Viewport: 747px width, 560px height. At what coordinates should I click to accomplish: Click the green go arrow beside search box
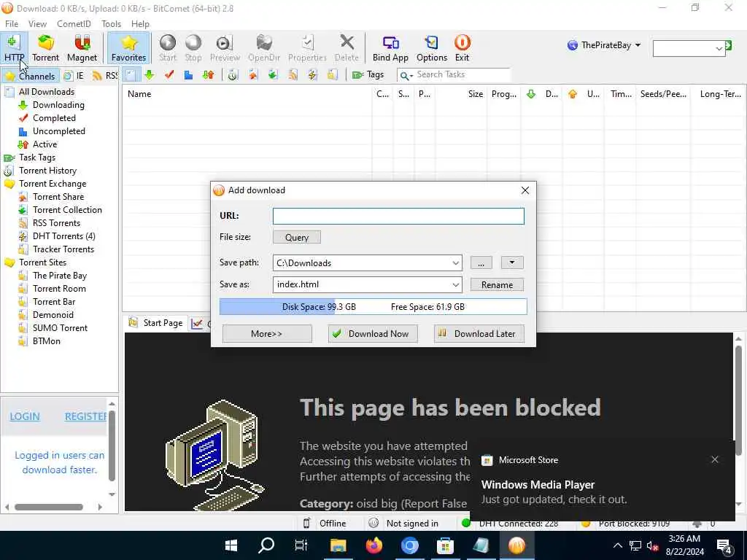[x=729, y=45]
